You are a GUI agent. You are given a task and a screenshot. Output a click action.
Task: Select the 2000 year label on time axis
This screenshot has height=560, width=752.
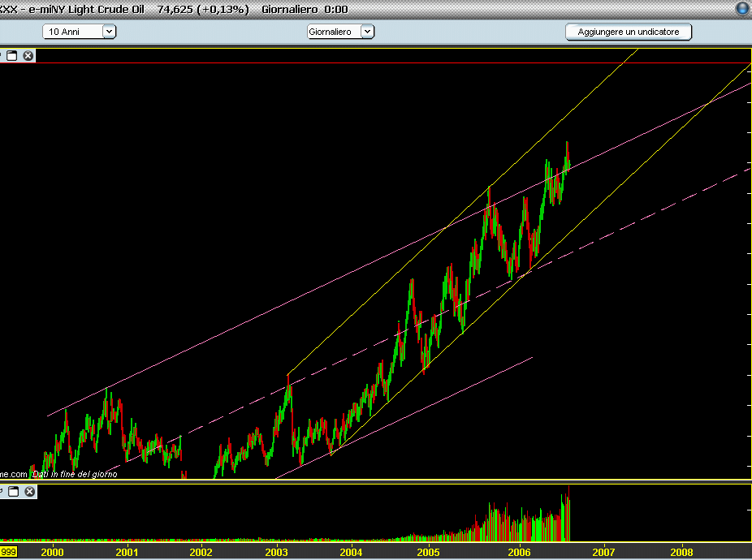click(52, 553)
